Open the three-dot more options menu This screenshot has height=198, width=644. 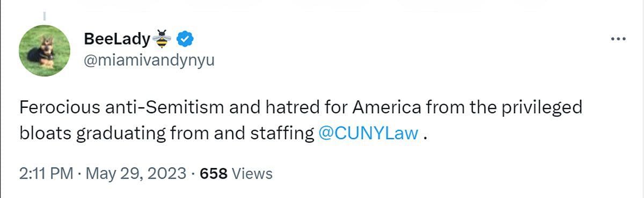coord(619,39)
